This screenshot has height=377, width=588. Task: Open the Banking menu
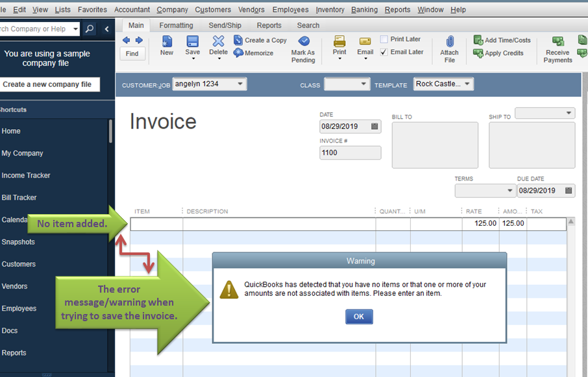(364, 10)
